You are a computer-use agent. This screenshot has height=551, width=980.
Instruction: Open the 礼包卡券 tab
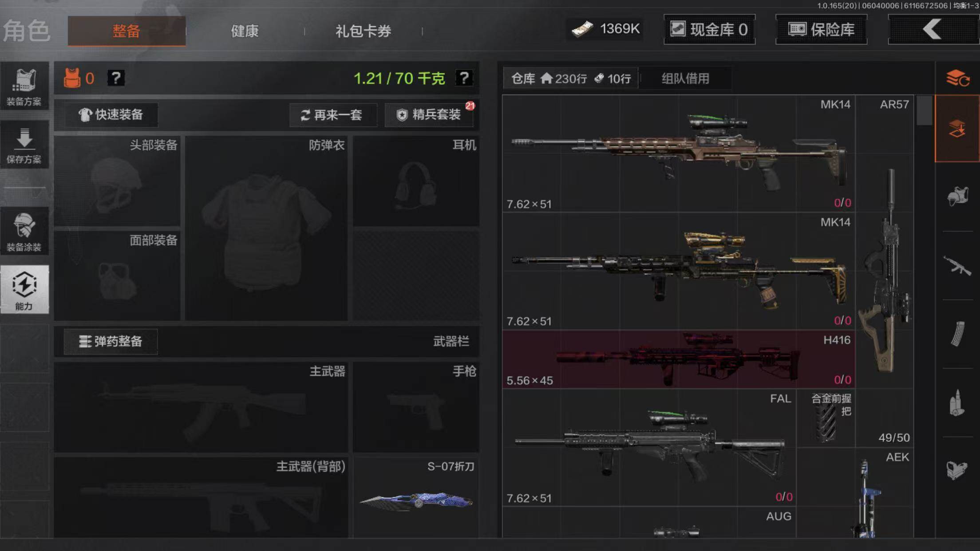pyautogui.click(x=363, y=31)
